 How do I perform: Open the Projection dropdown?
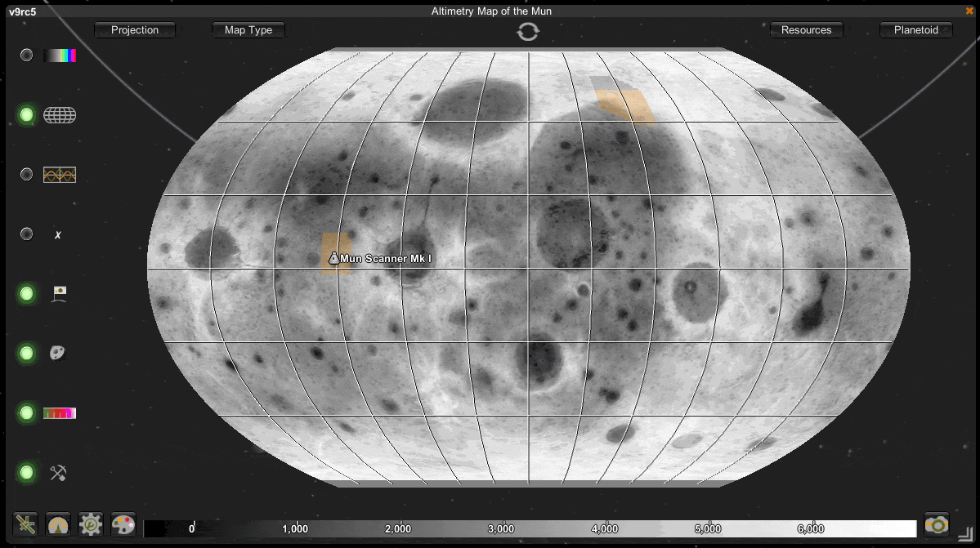click(135, 30)
